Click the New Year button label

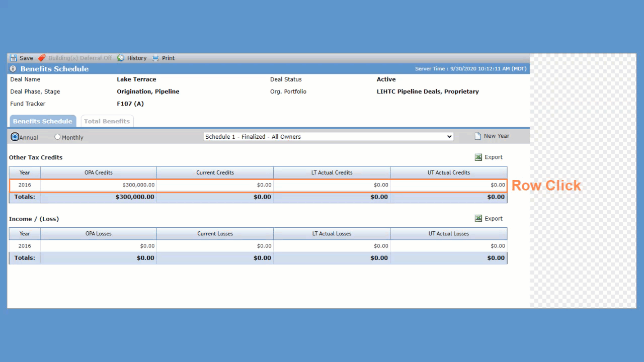click(x=497, y=136)
